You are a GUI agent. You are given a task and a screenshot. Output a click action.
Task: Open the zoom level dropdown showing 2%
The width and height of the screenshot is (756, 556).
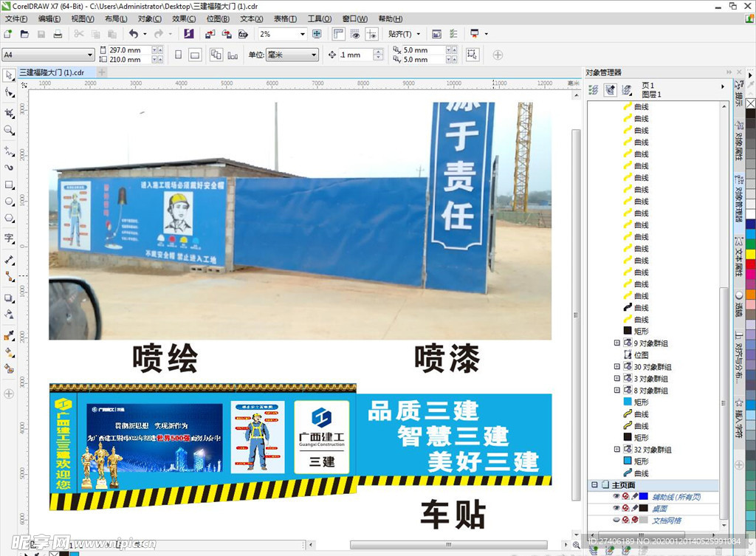[x=303, y=34]
